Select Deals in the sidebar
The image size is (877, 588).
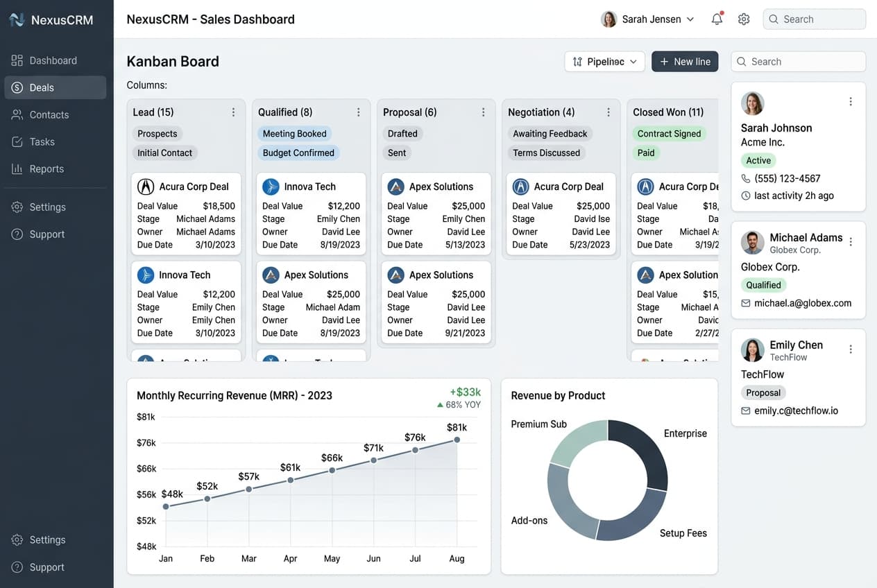(56, 87)
